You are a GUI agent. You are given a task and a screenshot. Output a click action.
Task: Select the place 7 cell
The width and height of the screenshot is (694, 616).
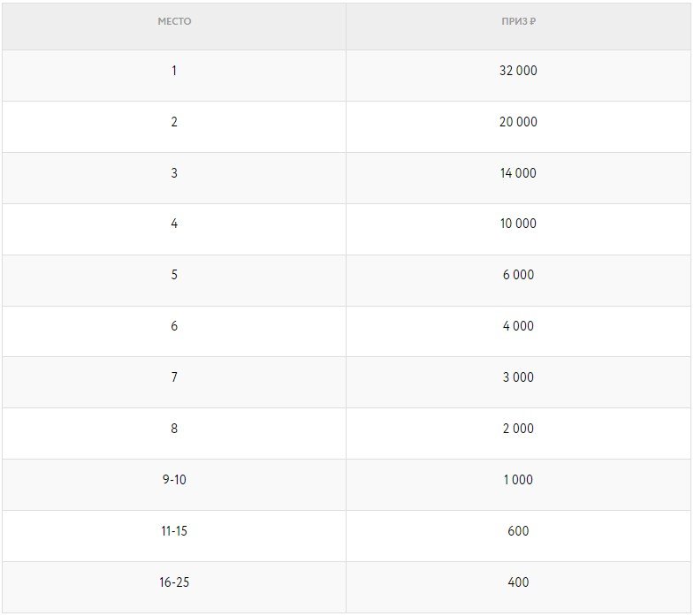pos(174,377)
